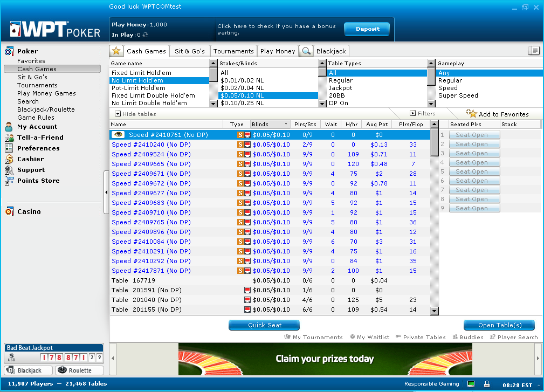This screenshot has height=392, width=544.
Task: Click the Private Tables key icon
Action: [398, 336]
